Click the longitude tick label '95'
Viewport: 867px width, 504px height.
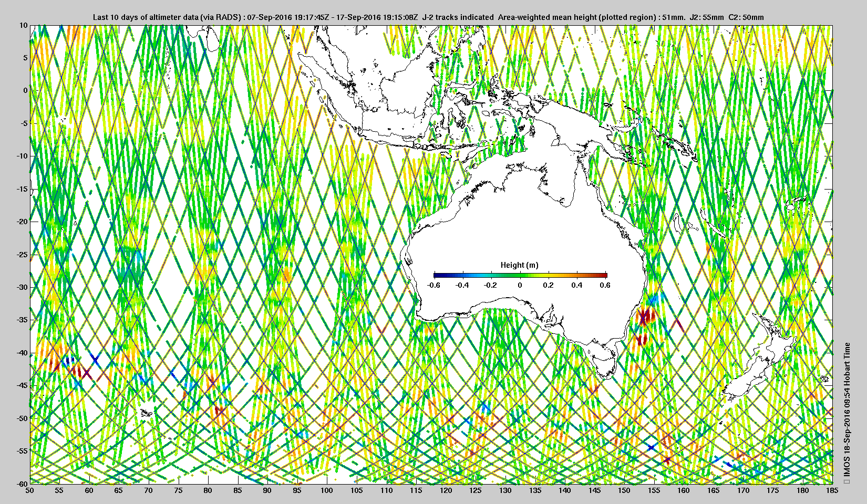tap(297, 491)
